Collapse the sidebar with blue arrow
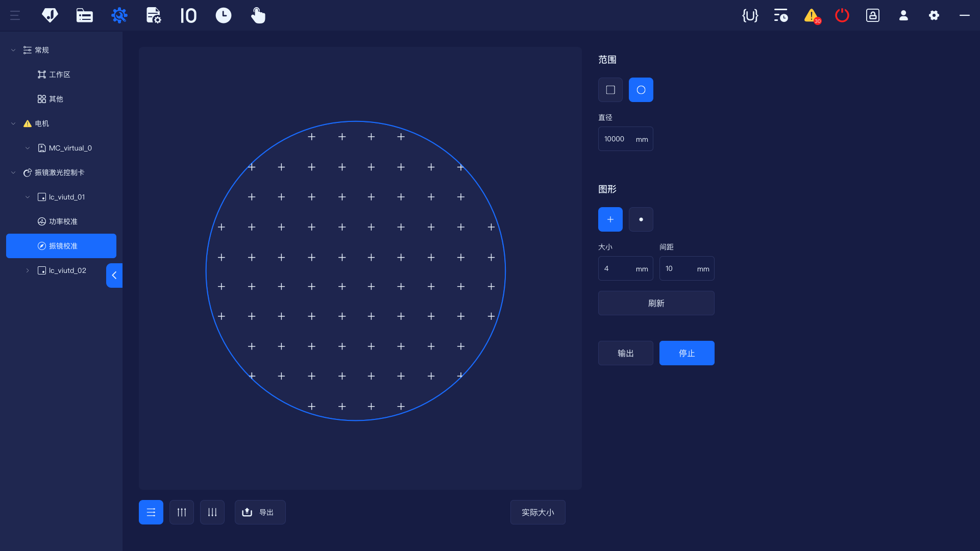The height and width of the screenshot is (551, 980). 114,275
